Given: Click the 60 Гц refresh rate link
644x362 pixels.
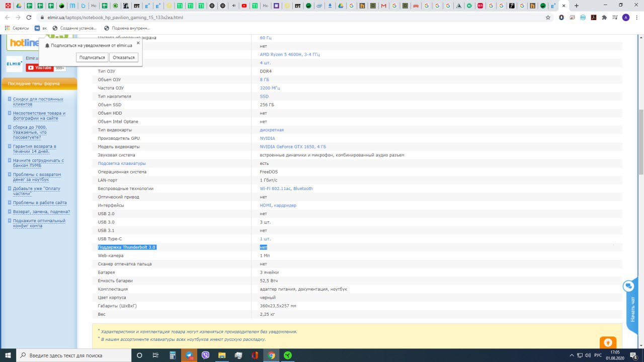Looking at the screenshot, I should click(x=266, y=38).
